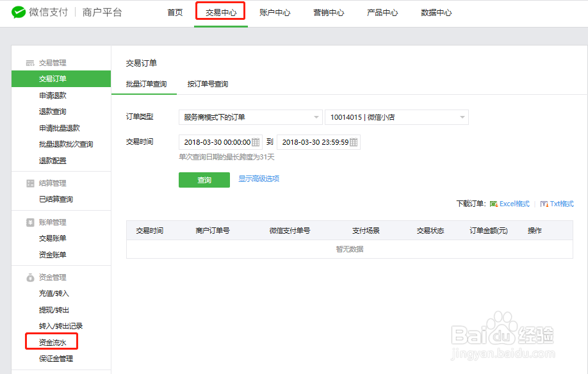Open 提现/转出 in sidebar
Viewport: 588px width, 374px height.
54,310
